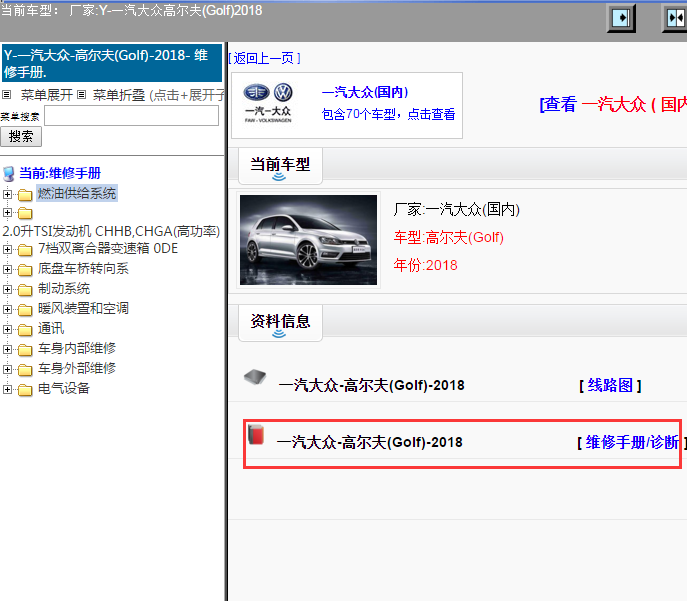687x601 pixels.
Task: Click 一汽大众-高尔夫(Golf)-2018 title in 维修手册 row
Action: (x=370, y=442)
